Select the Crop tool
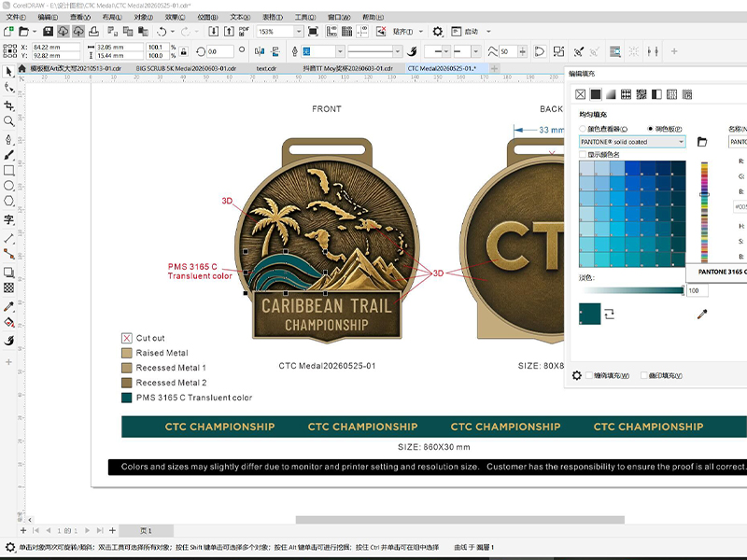 tap(8, 105)
